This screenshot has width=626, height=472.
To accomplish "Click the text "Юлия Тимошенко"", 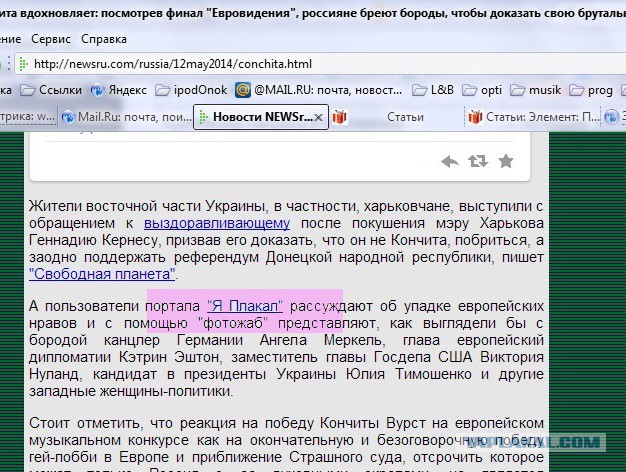I will tap(408, 374).
